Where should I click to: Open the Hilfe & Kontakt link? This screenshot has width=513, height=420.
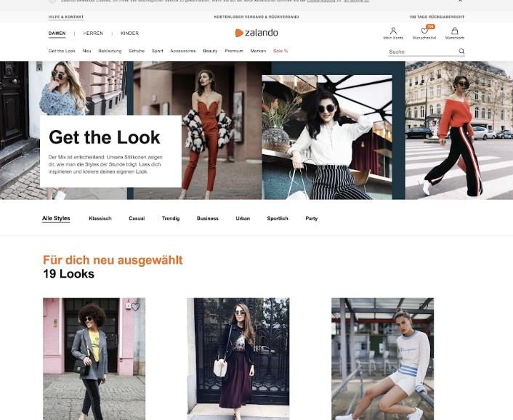[x=66, y=17]
